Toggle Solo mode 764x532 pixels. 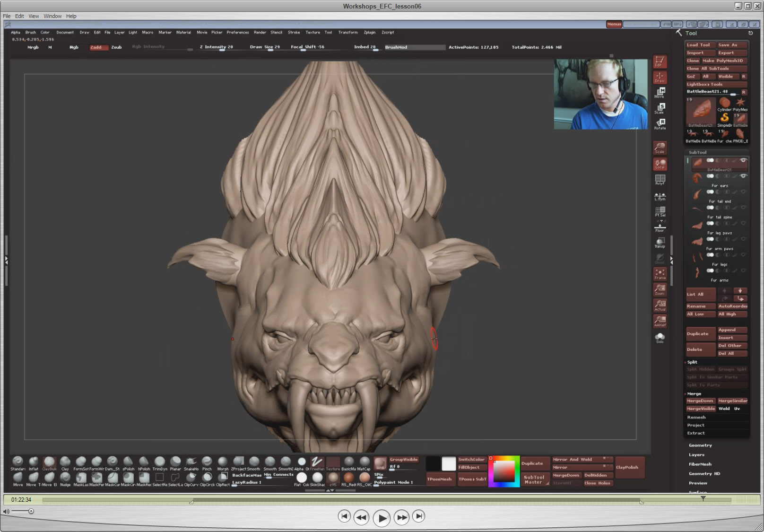tap(660, 338)
